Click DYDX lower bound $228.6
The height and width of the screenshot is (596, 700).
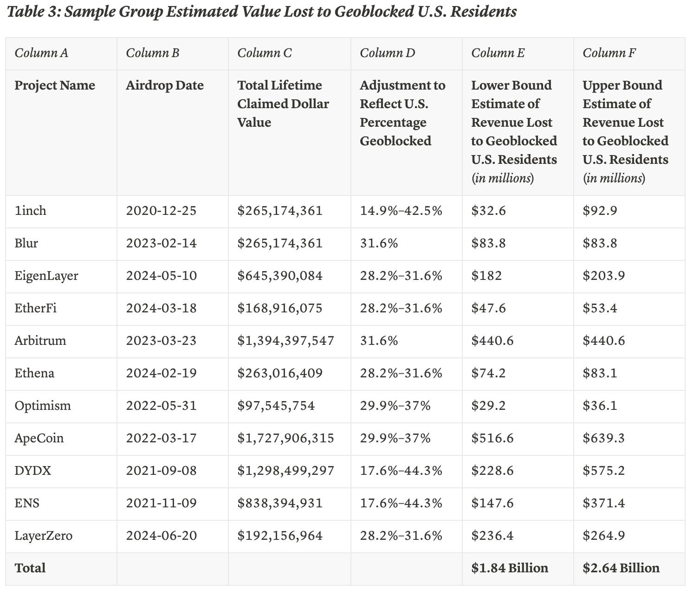pyautogui.click(x=493, y=471)
